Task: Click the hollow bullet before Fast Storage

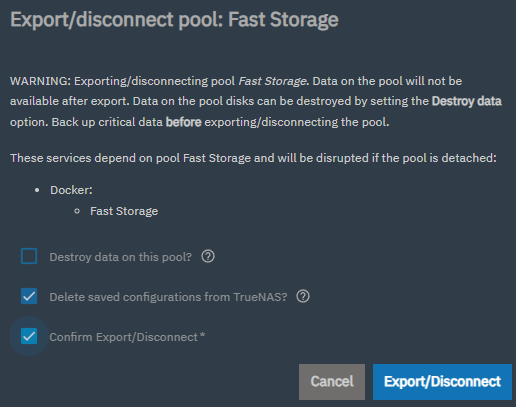Action: pyautogui.click(x=77, y=211)
